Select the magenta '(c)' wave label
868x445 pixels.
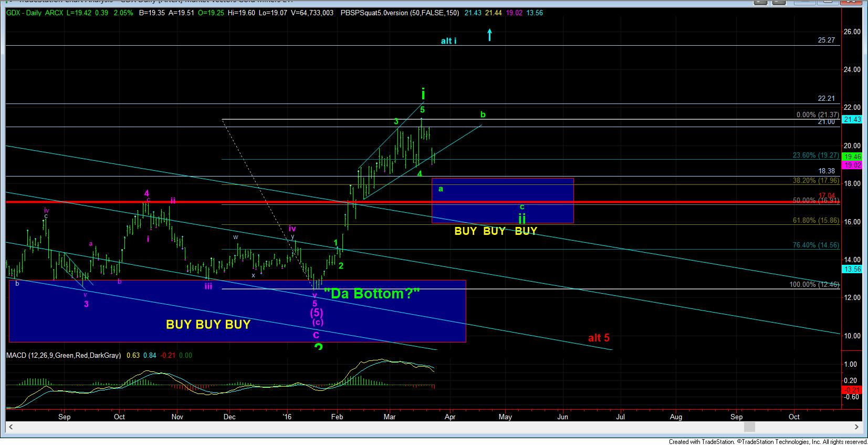point(317,323)
